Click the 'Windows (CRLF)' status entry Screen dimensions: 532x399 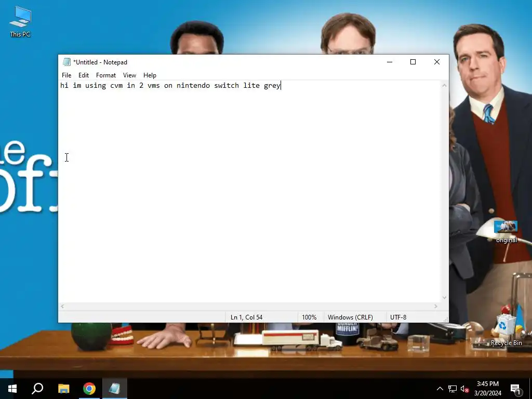[x=350, y=317]
